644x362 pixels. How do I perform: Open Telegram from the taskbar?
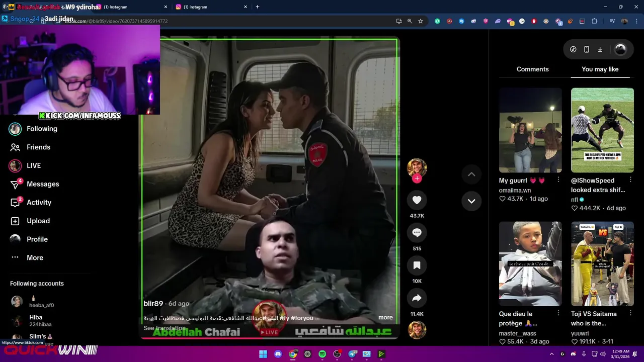[x=352, y=354]
